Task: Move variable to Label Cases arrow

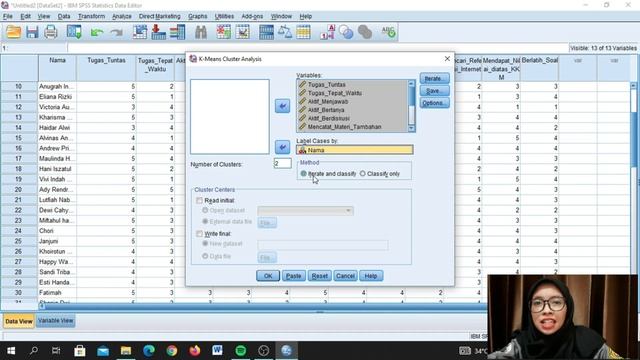Action: [282, 147]
